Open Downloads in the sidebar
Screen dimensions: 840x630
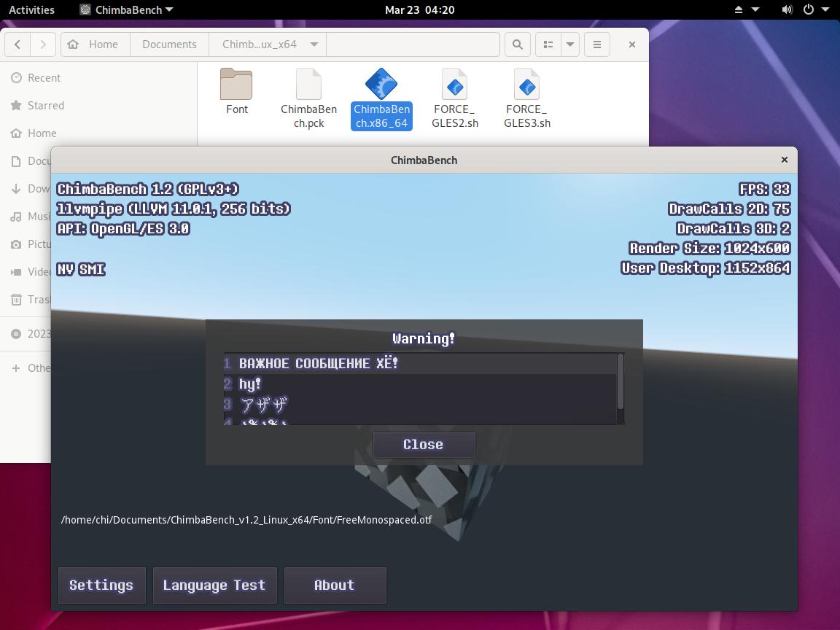click(29, 189)
